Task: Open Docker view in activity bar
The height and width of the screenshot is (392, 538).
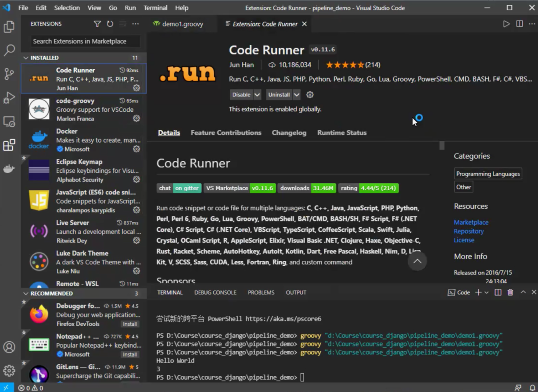Action: [x=9, y=168]
